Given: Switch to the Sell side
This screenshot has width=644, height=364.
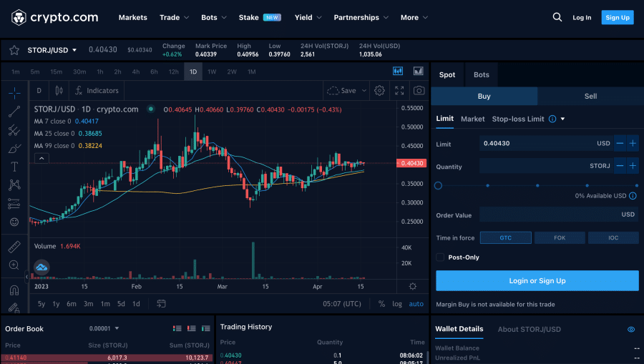Looking at the screenshot, I should [x=590, y=96].
